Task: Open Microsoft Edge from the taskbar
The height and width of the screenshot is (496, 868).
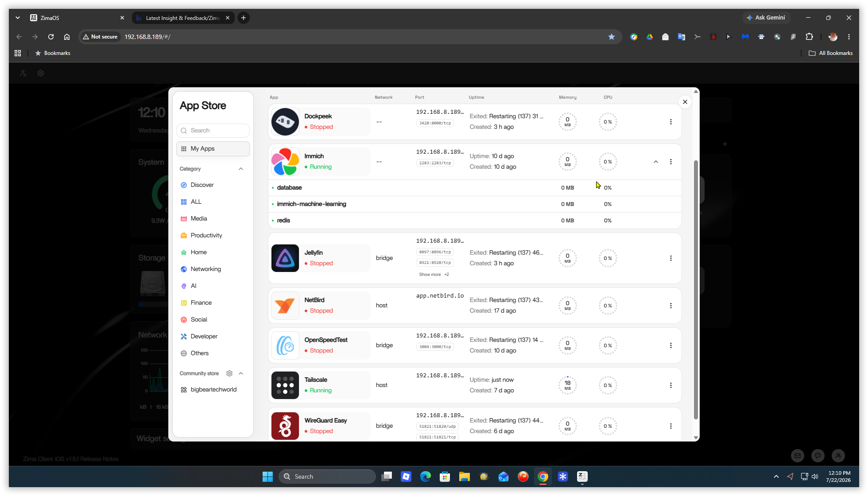Action: 425,477
